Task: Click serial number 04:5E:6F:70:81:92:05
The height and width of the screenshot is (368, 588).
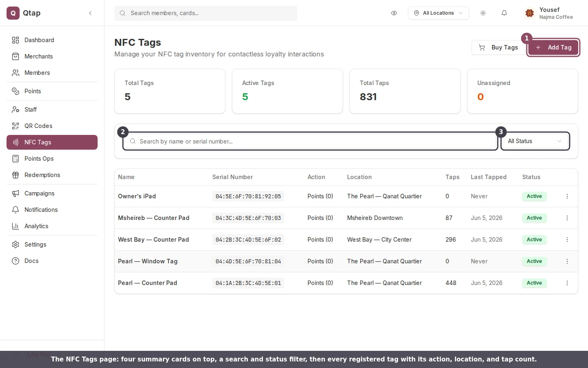Action: coord(248,196)
